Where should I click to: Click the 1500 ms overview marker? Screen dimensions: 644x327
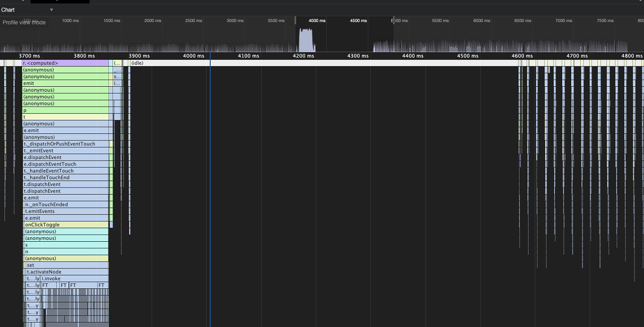click(112, 21)
